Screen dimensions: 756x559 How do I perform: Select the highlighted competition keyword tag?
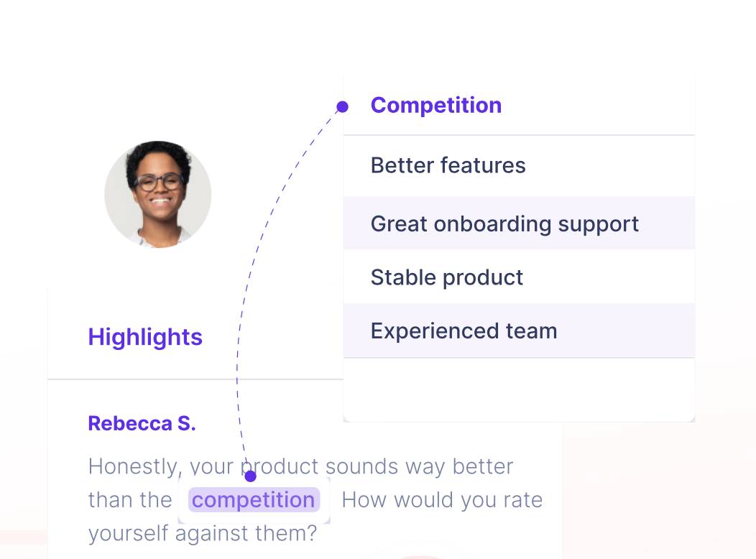click(254, 500)
